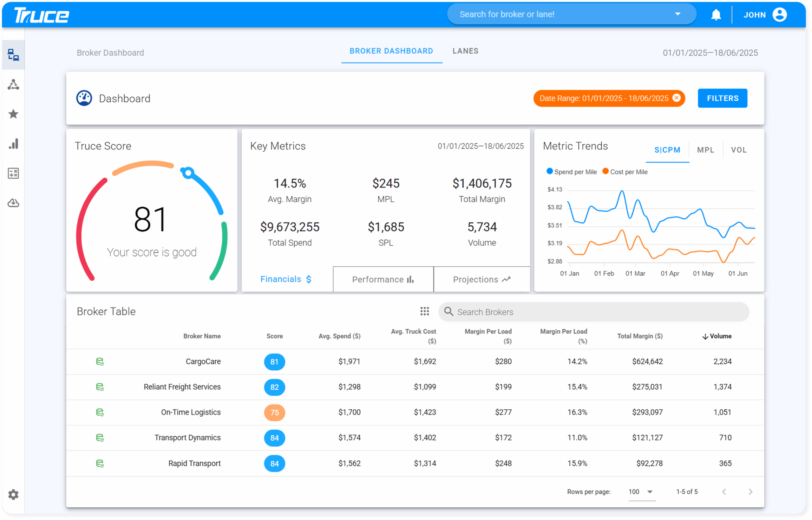The image size is (812, 520).
Task: Switch to the LANES tab
Action: pyautogui.click(x=465, y=51)
